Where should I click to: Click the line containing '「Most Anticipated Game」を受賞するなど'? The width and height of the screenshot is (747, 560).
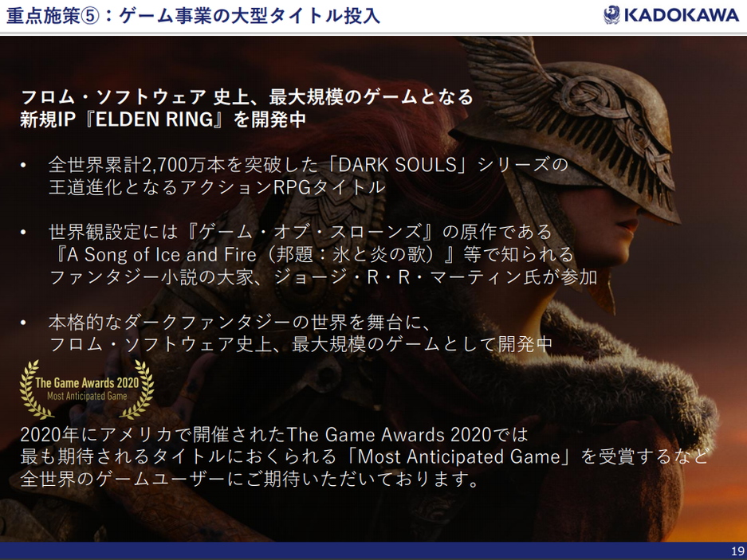pos(364,456)
